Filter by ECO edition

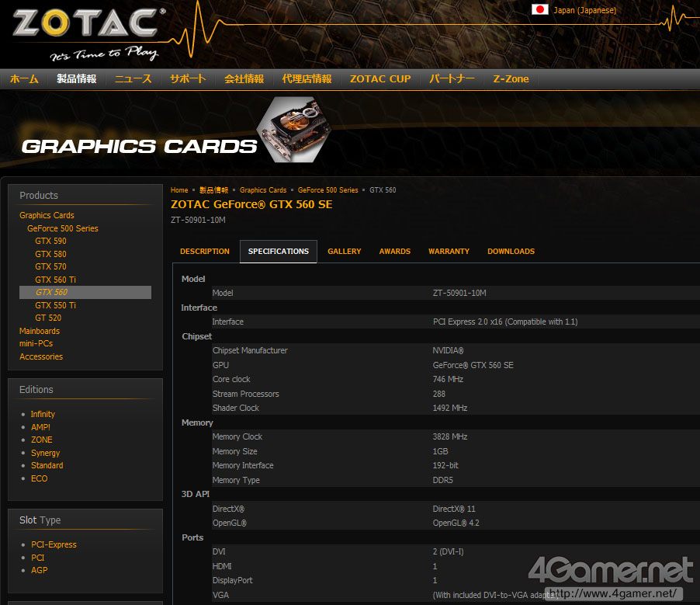pyautogui.click(x=39, y=478)
